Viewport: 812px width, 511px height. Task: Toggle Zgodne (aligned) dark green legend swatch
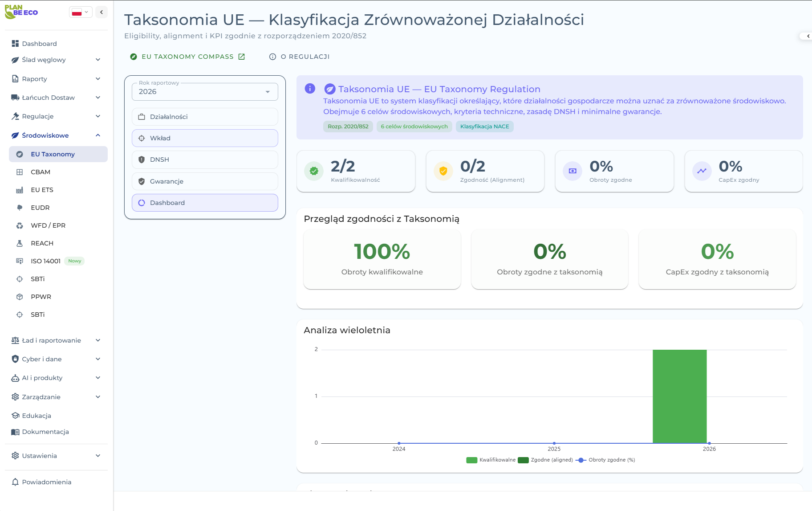click(523, 460)
